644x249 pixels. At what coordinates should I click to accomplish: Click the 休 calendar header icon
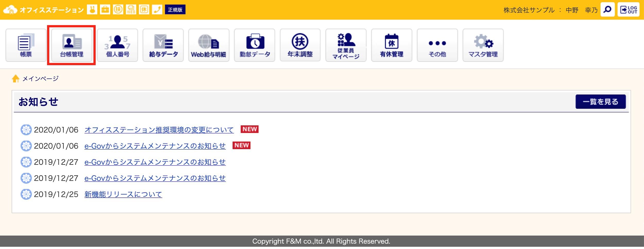point(144,10)
